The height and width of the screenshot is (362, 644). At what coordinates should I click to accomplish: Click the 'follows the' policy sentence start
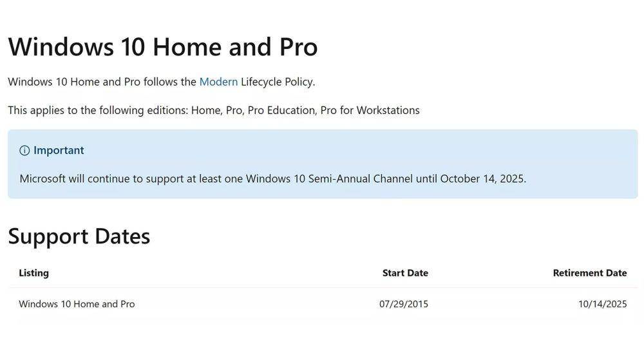point(169,82)
